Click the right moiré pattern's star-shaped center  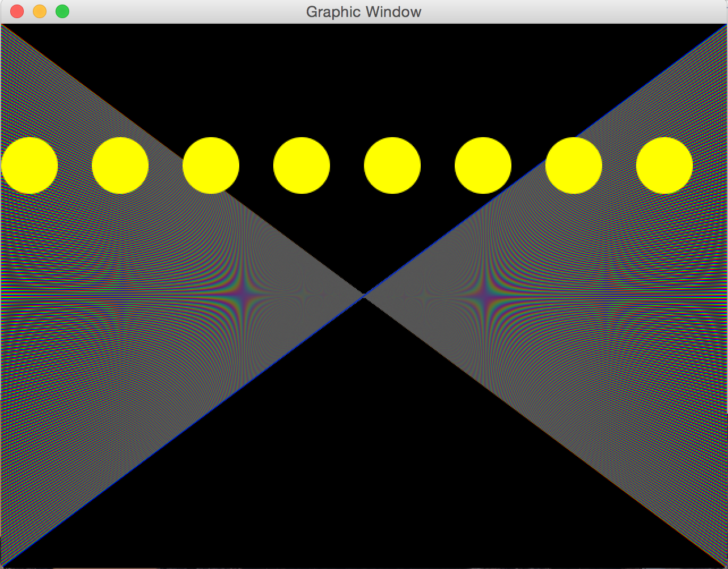pyautogui.click(x=483, y=295)
